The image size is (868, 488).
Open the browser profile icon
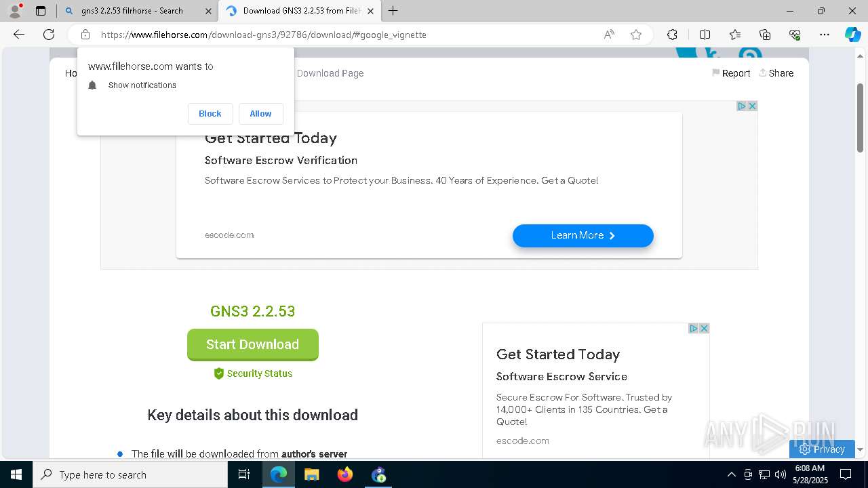14,10
